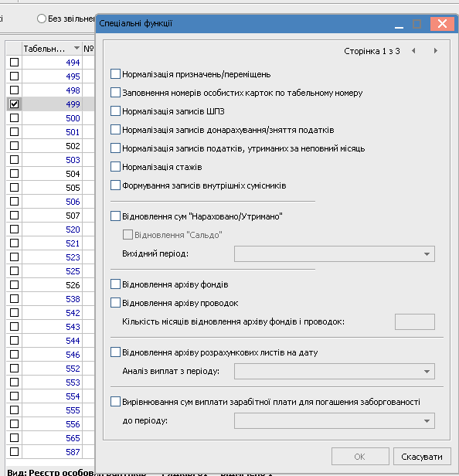Click personnel number 554
459x476 pixels.
click(x=73, y=396)
